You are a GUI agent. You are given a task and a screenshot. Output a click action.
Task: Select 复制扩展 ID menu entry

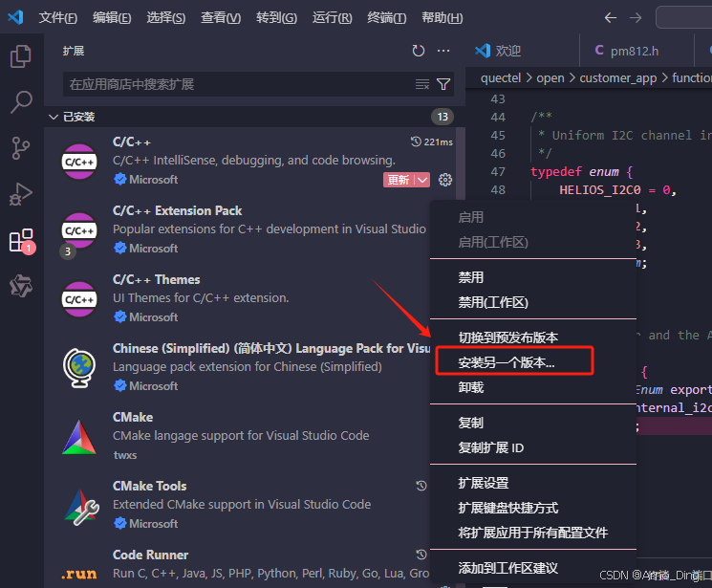tap(533, 448)
